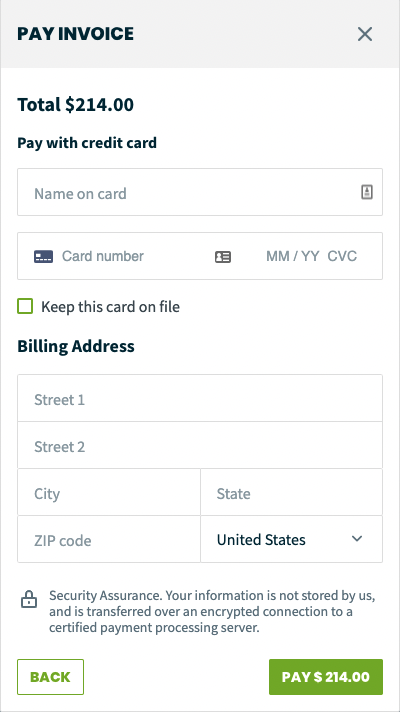
Task: Focus the ZIP code field
Action: point(109,539)
